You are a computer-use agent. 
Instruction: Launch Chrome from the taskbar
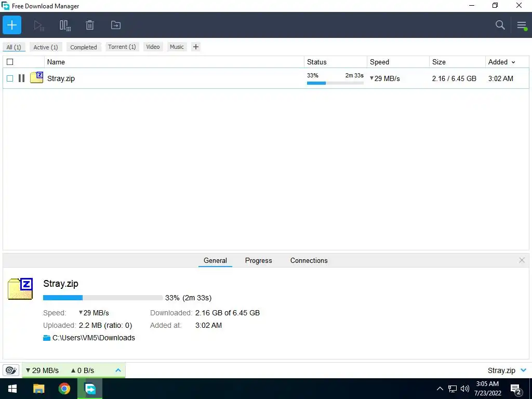pos(64,389)
